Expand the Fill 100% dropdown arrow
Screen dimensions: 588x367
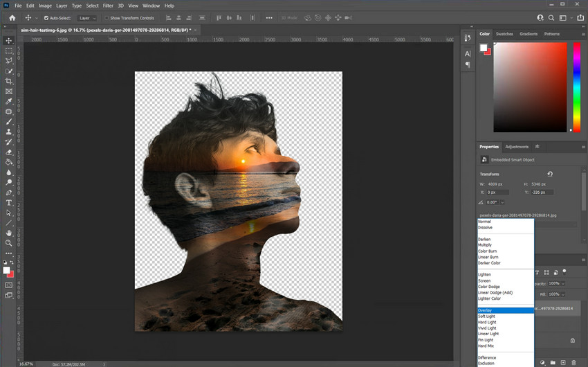(562, 294)
